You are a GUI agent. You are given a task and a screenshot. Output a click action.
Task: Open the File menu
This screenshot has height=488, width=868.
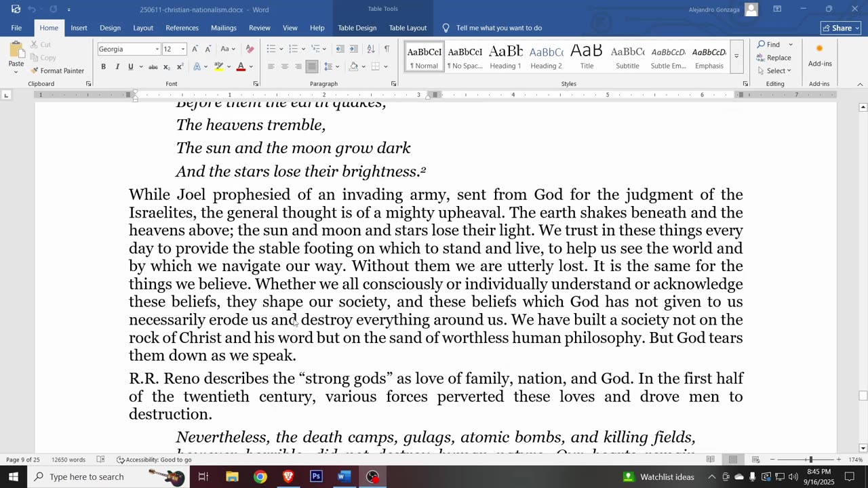point(16,28)
